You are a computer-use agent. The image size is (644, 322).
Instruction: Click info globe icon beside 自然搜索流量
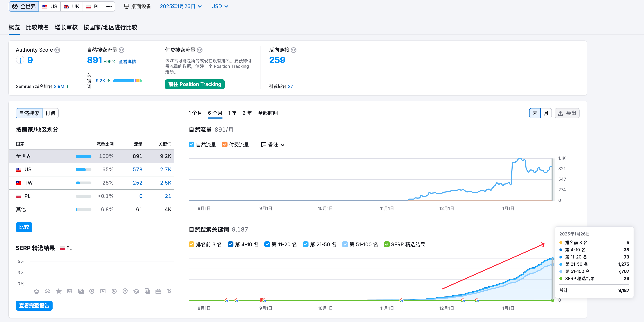[x=121, y=50]
